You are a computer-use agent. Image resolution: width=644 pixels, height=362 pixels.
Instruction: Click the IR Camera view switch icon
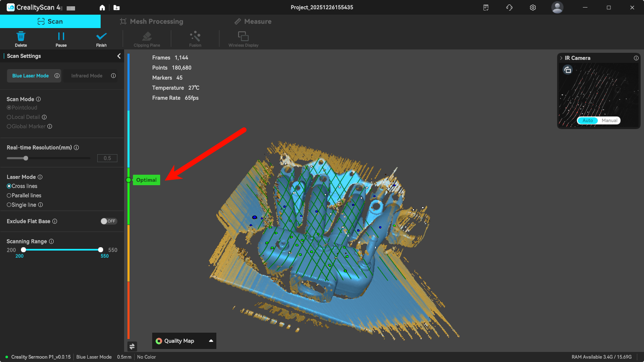[x=568, y=70]
